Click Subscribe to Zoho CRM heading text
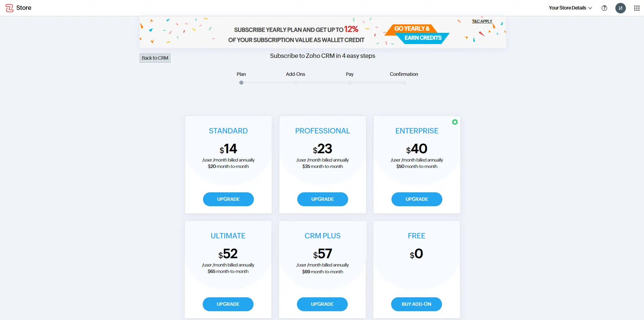This screenshot has width=644, height=320. pos(323,56)
